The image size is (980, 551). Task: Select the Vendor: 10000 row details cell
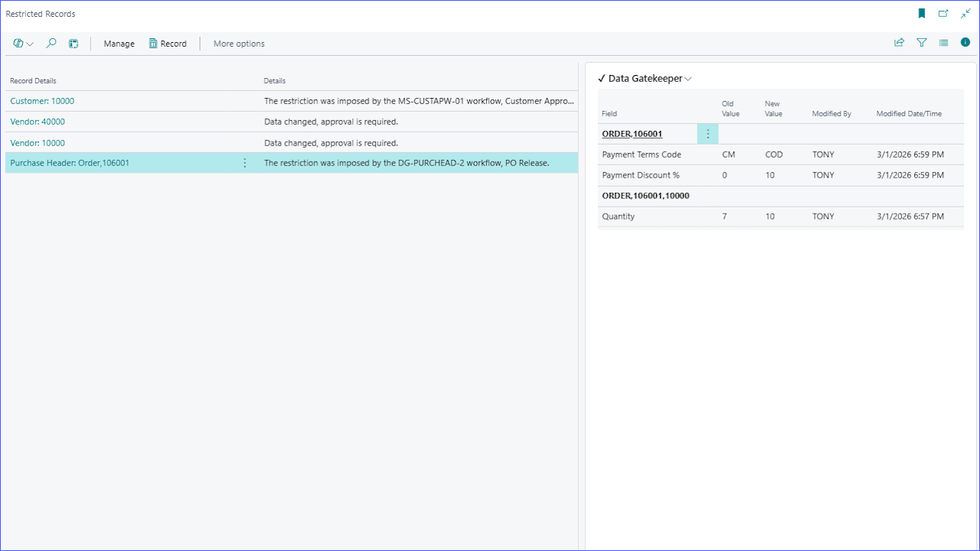pyautogui.click(x=331, y=143)
